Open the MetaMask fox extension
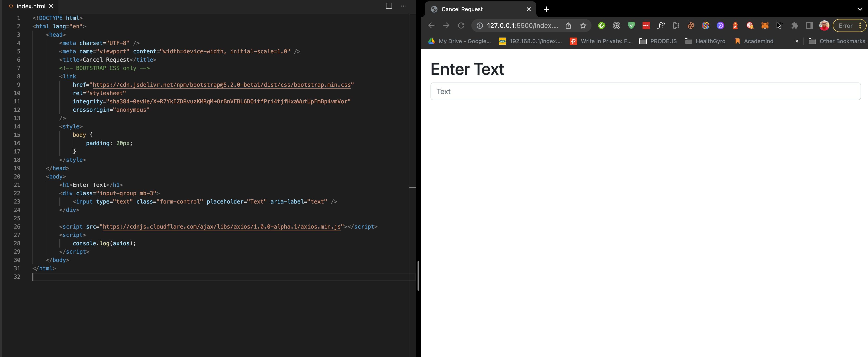The image size is (868, 357). (x=765, y=25)
